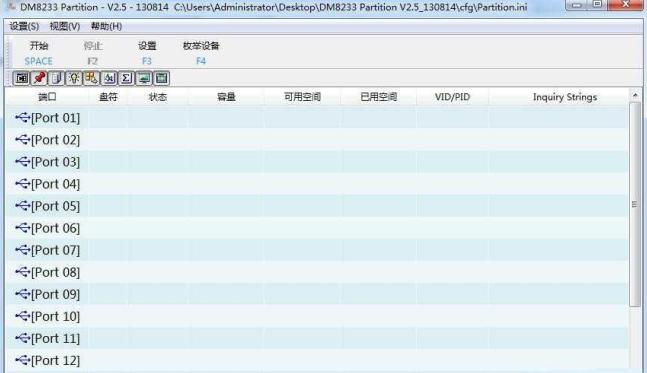The width and height of the screenshot is (647, 373).
Task: Click the chart graph toolbar icon
Action: pyautogui.click(x=109, y=78)
